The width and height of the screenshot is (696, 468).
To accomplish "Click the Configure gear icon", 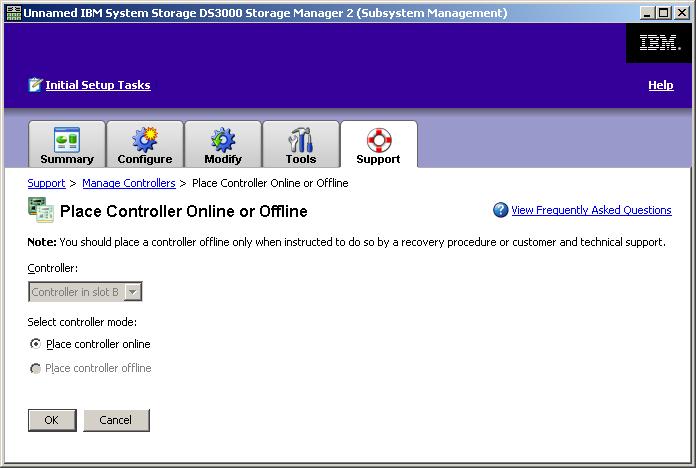I will (145, 139).
